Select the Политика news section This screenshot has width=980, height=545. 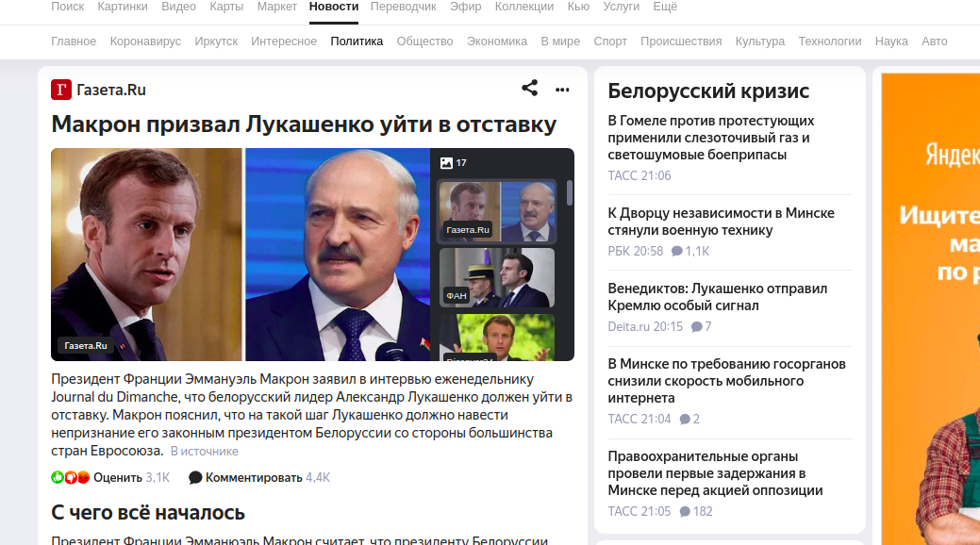coord(357,41)
